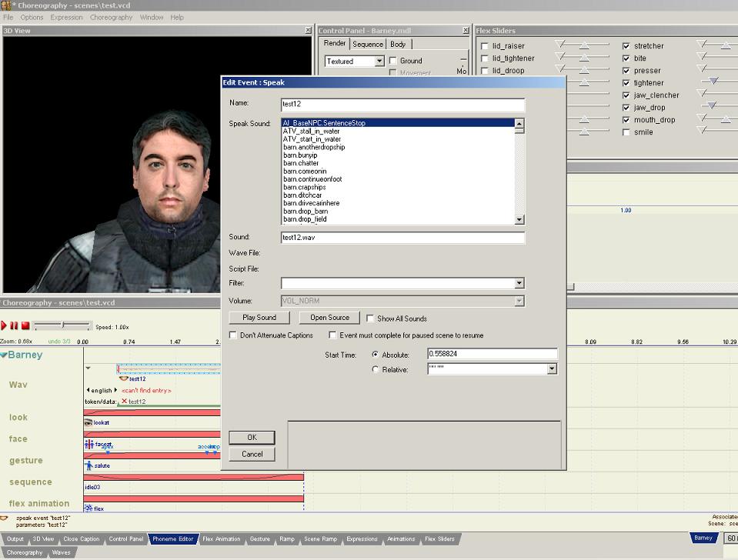Open the Choreography menu
This screenshot has width=738, height=560.
tap(111, 18)
